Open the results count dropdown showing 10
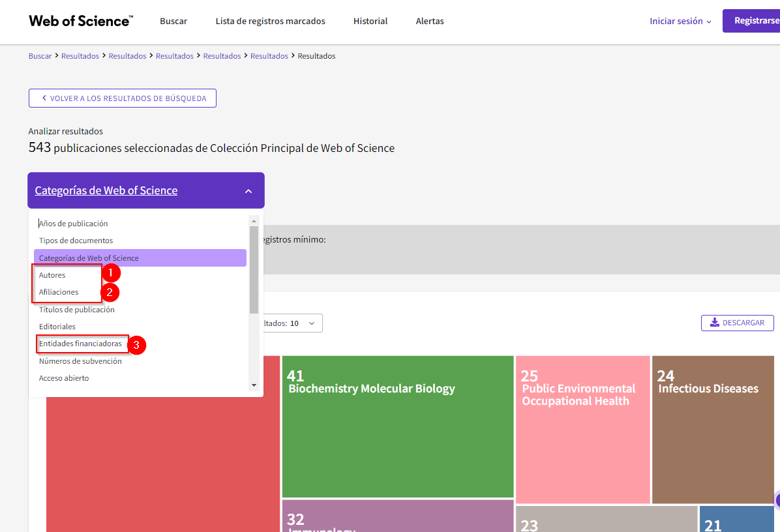This screenshot has width=780, height=532. 293,323
